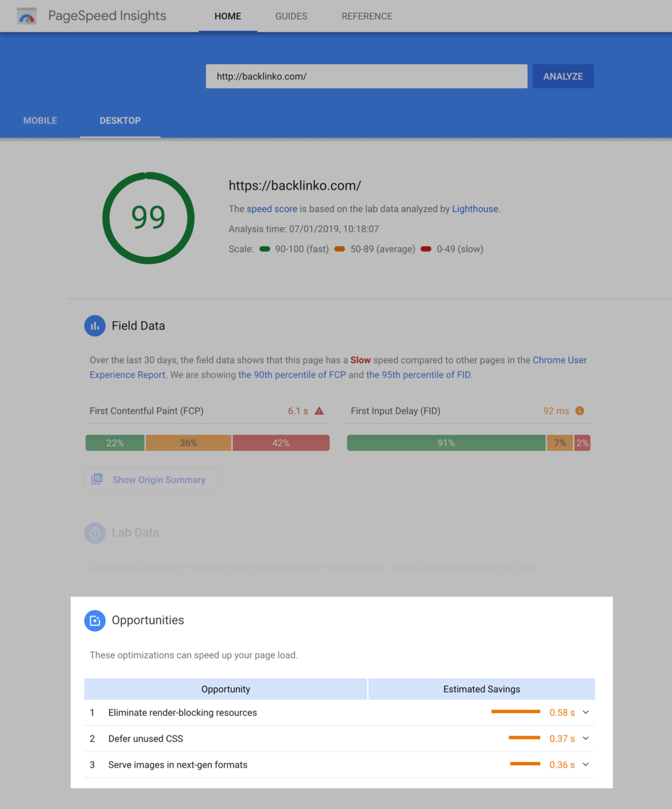
Task: Expand Serve images in next-gen formats row
Action: click(586, 765)
